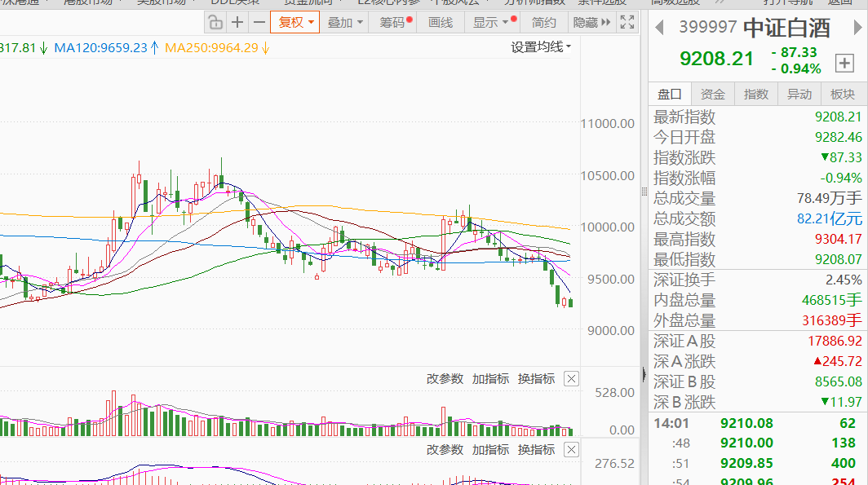Open the 筹码 chip distribution tool
Screen dimensions: 868x485
point(392,22)
